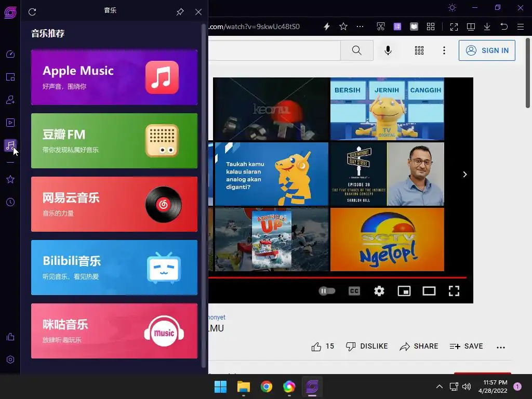532x399 pixels.
Task: Open sidebar settings hexagon icon
Action: coord(10,360)
